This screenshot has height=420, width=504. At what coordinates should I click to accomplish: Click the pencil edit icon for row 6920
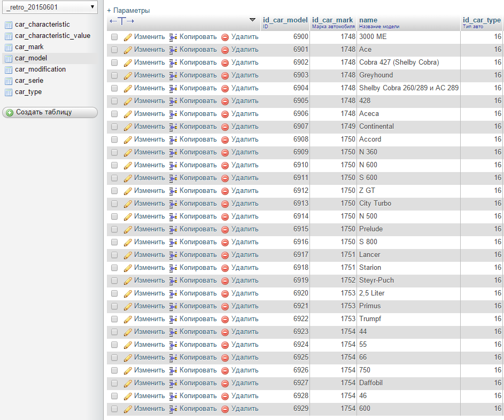coord(128,294)
